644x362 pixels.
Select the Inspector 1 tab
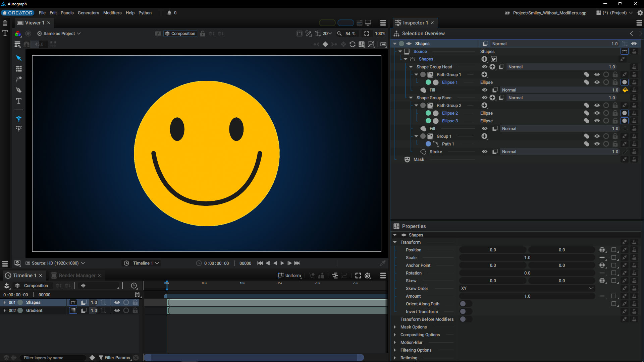415,23
